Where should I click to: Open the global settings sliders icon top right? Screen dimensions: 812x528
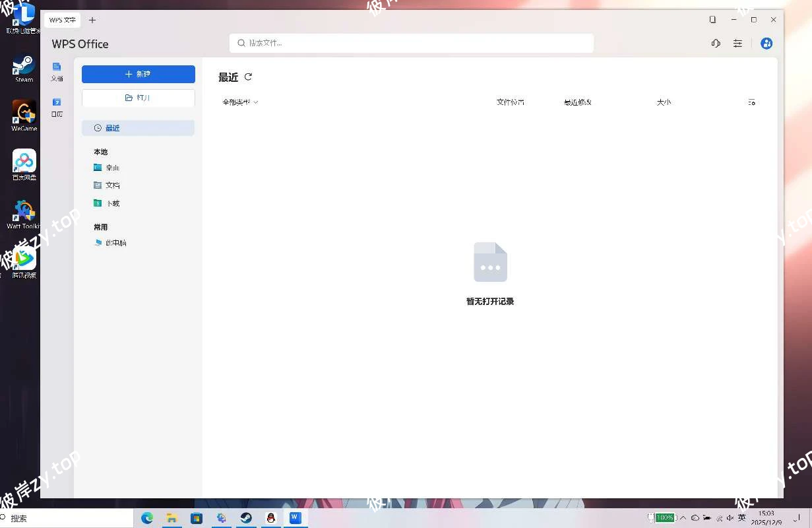737,44
